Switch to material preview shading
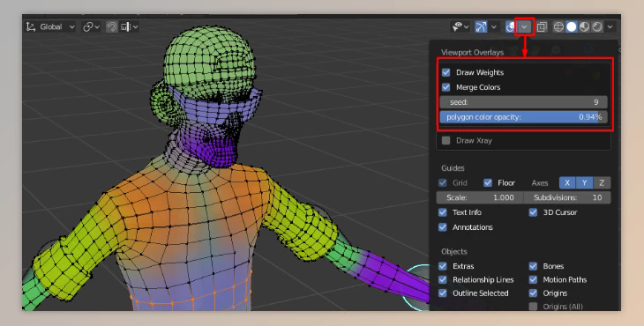The image size is (644, 326). click(x=584, y=27)
